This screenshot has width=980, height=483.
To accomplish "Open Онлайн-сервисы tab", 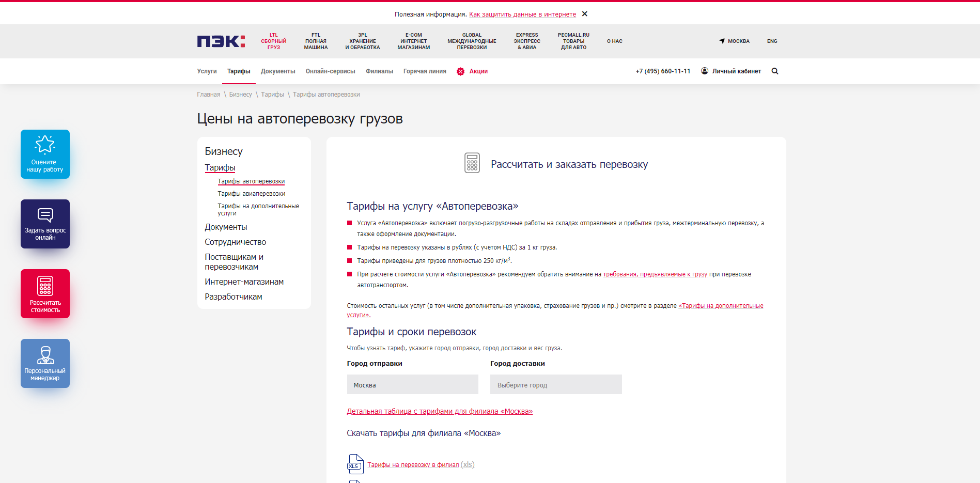I will point(330,71).
